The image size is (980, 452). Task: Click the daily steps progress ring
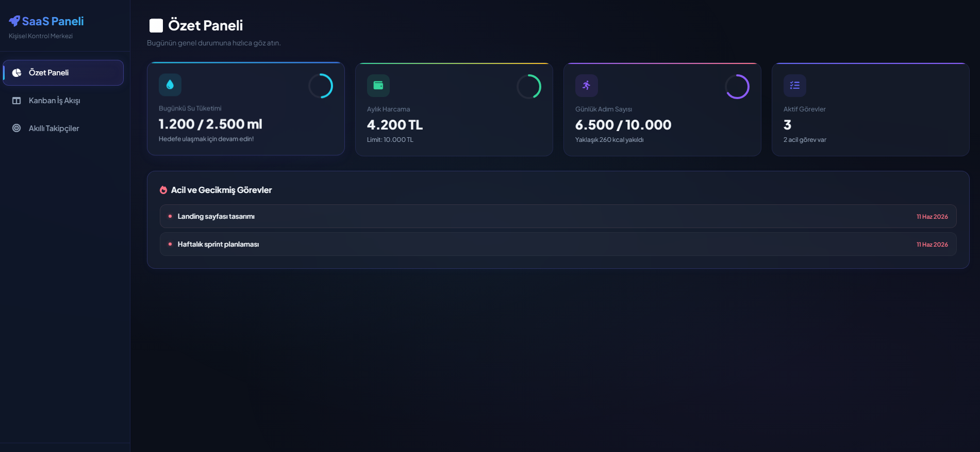pyautogui.click(x=737, y=87)
